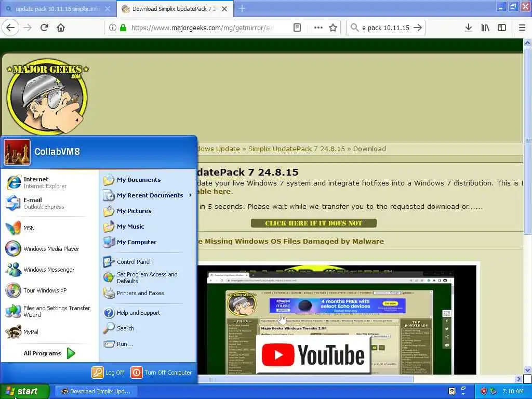The width and height of the screenshot is (532, 399).
Task: Show site information icon in address bar
Action: point(112,28)
